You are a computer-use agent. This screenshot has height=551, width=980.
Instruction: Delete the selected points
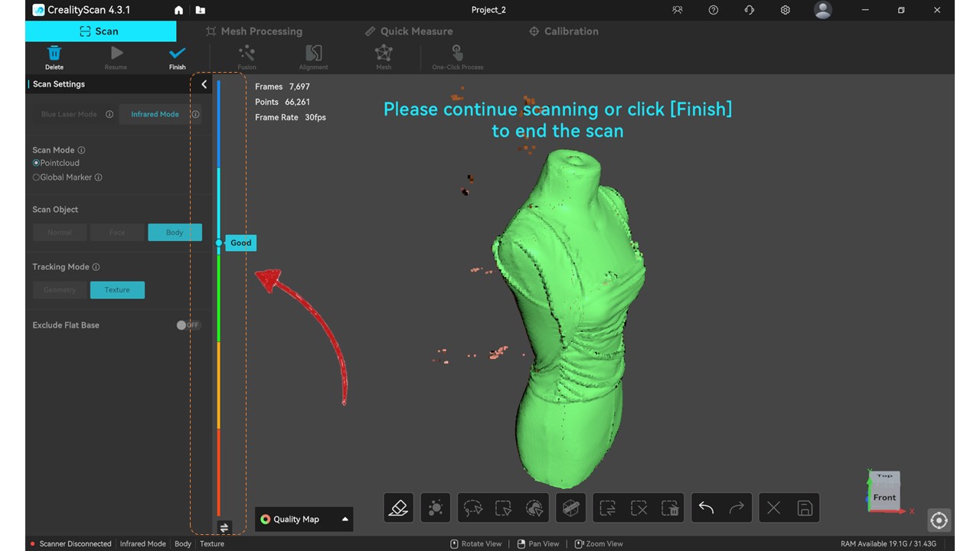pyautogui.click(x=669, y=507)
